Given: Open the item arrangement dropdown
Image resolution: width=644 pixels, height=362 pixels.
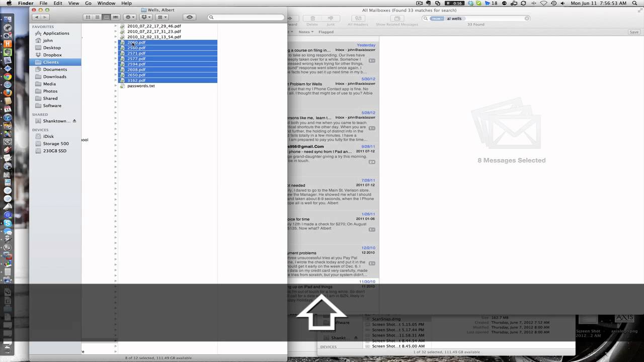Looking at the screenshot, I should click(x=162, y=17).
